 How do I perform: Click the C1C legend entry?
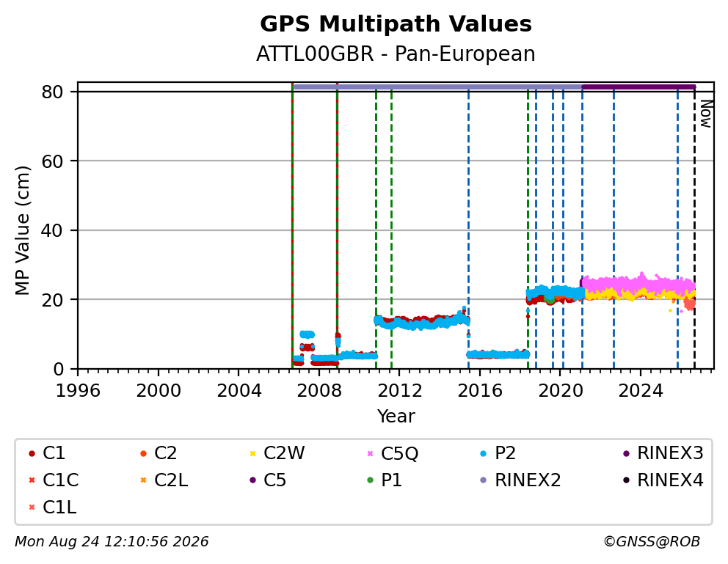click(54, 480)
